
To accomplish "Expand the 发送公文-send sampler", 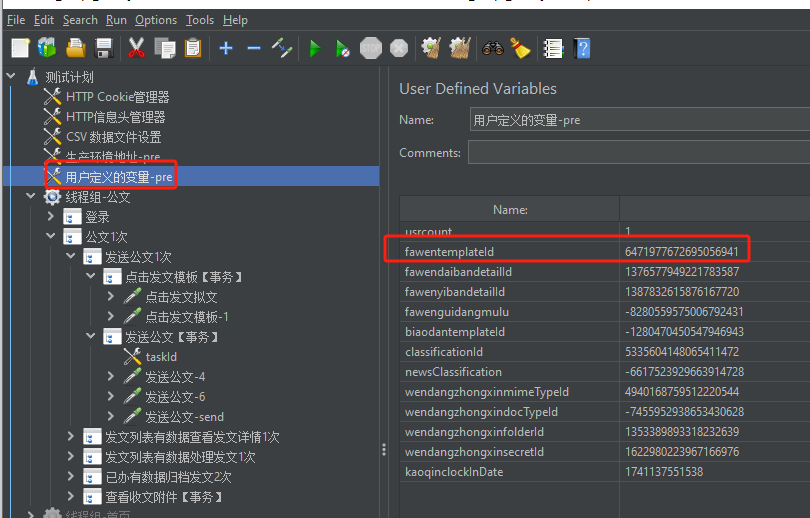I will (x=111, y=416).
